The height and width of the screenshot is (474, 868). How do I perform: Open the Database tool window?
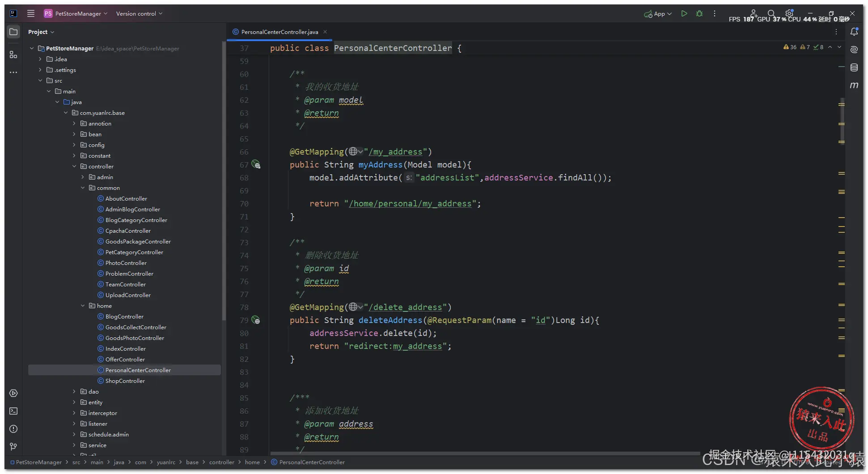854,67
